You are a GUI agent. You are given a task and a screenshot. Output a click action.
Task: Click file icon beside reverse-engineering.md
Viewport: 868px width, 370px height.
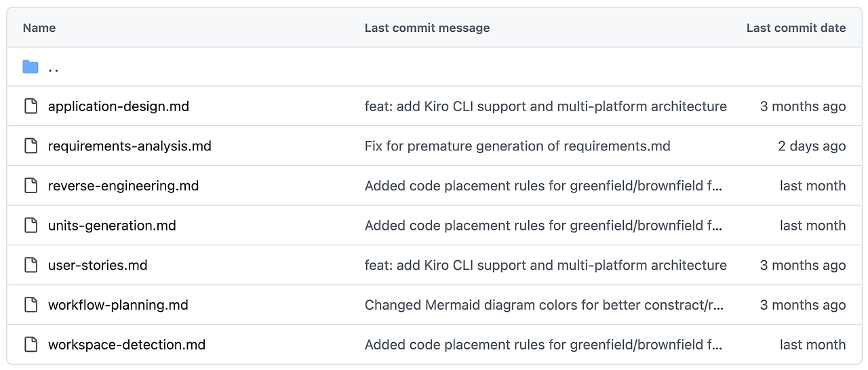(31, 186)
